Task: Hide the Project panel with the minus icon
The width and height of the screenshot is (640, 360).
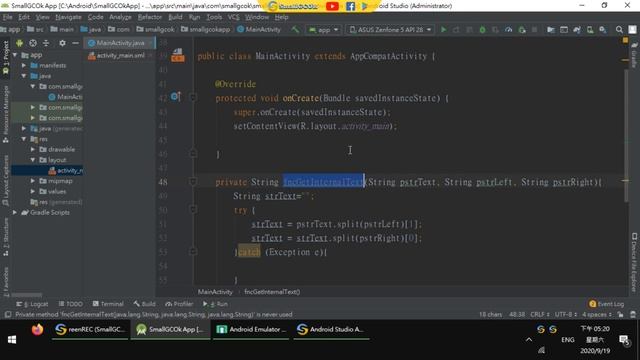Action: pyautogui.click(x=75, y=43)
